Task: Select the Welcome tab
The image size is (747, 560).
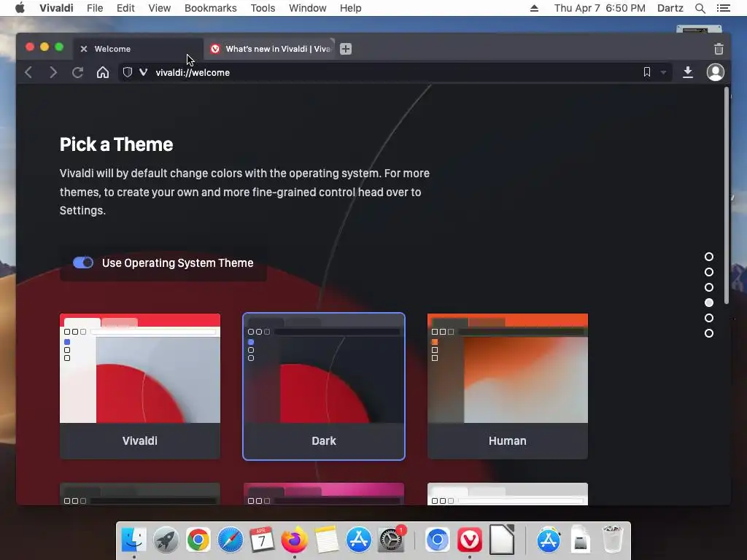Action: coord(138,49)
